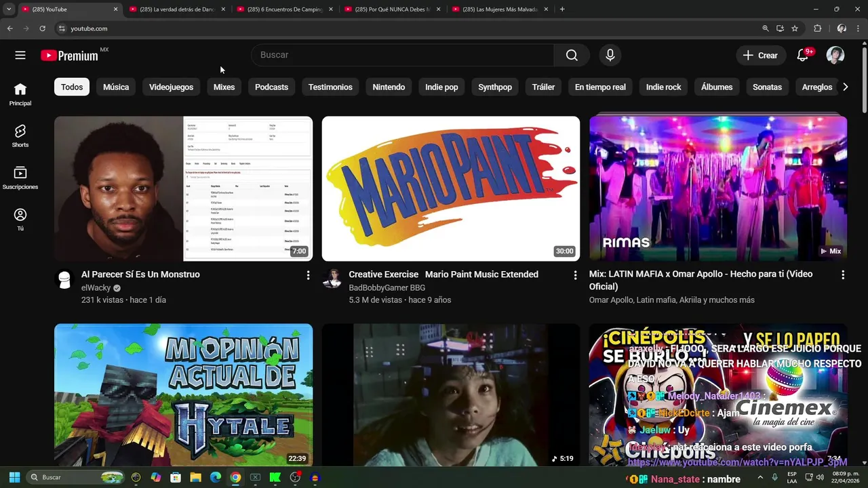Open options for the LATIN MAFIA mix
Image resolution: width=868 pixels, height=488 pixels.
[843, 275]
